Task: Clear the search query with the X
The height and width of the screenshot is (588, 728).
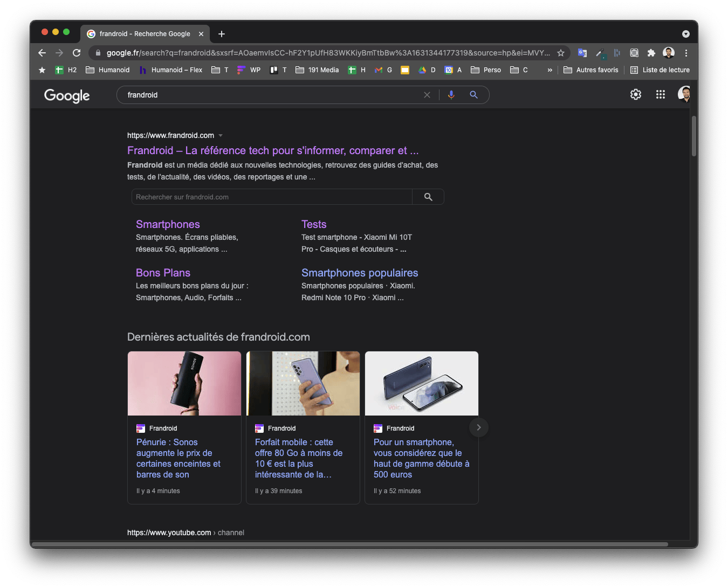Action: coord(427,95)
